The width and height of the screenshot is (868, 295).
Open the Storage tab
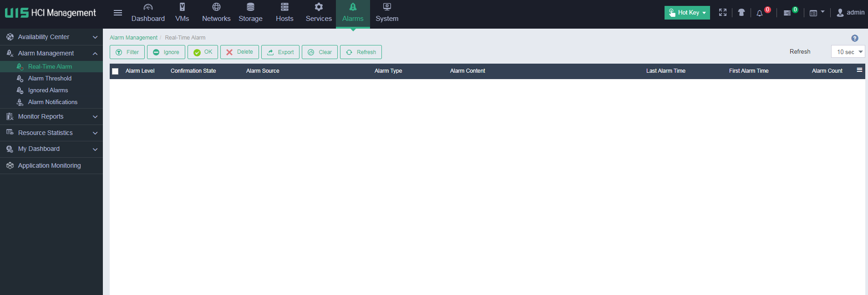point(250,13)
